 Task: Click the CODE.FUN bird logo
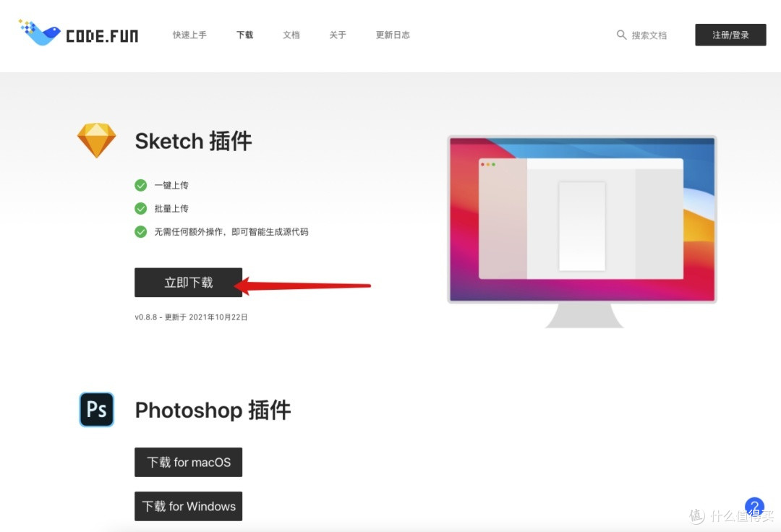(39, 33)
